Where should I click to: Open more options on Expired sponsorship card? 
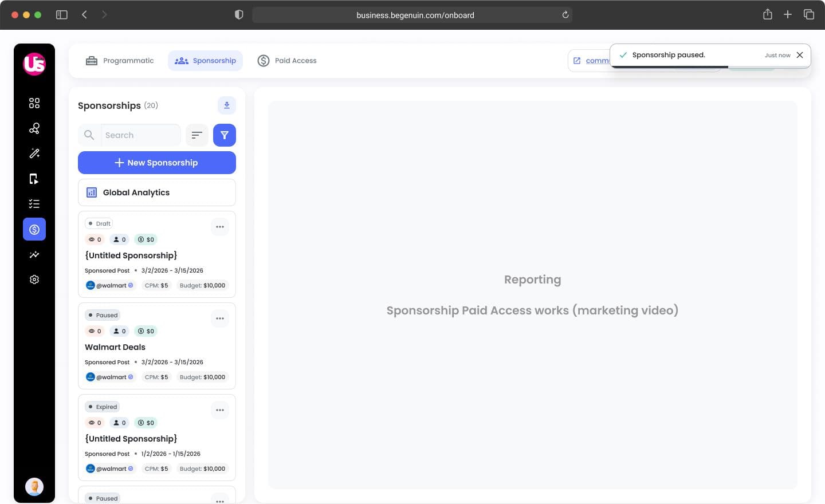(x=220, y=410)
